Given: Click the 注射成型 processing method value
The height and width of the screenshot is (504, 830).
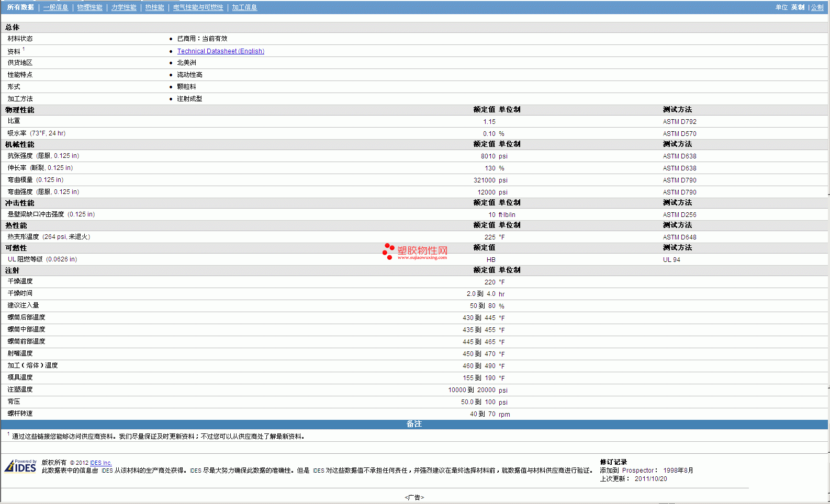Looking at the screenshot, I should tap(189, 99).
